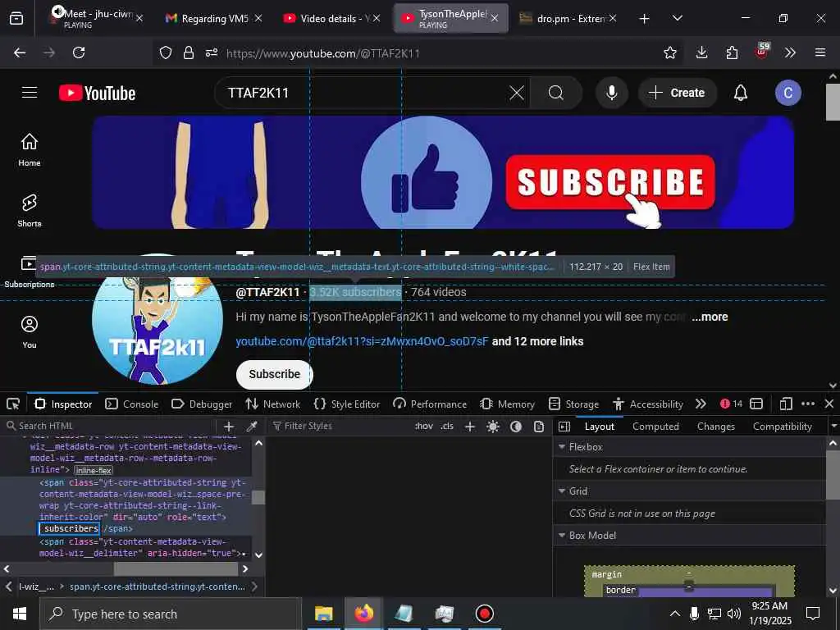Screen dimensions: 840x630
Task: Switch to the Regarding VM5 Gmail tab
Action: [x=214, y=18]
